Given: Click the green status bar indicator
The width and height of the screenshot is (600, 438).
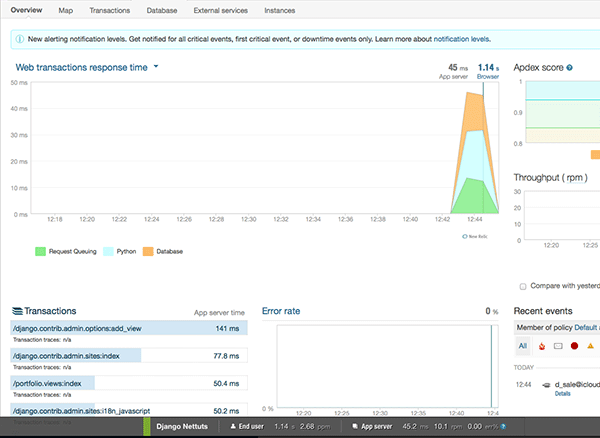Looking at the screenshot, I should point(147,427).
